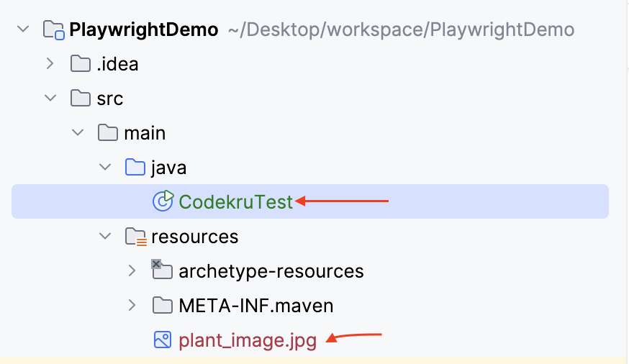Click the .idea folder icon
This screenshot has height=364, width=629.
81,64
